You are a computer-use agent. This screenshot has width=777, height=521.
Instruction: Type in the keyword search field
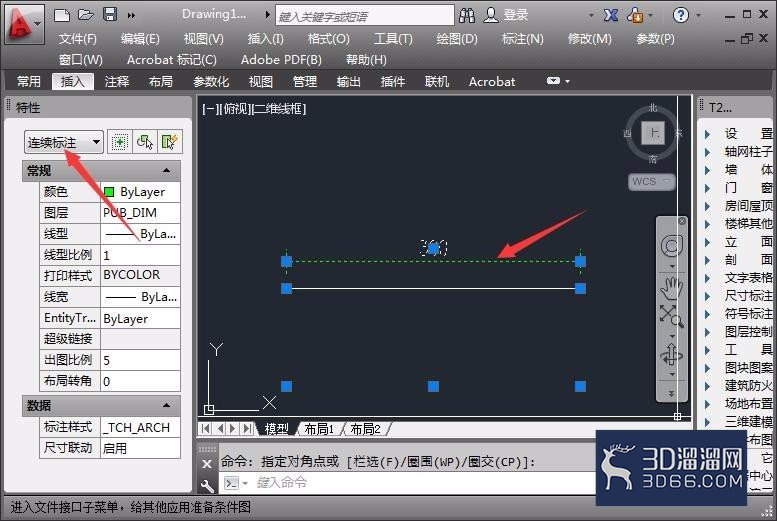pyautogui.click(x=364, y=15)
